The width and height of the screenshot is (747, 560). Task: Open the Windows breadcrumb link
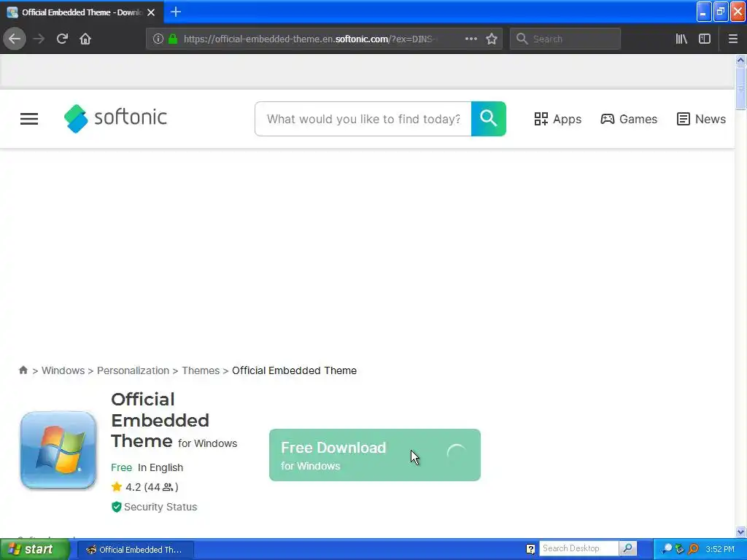(63, 370)
